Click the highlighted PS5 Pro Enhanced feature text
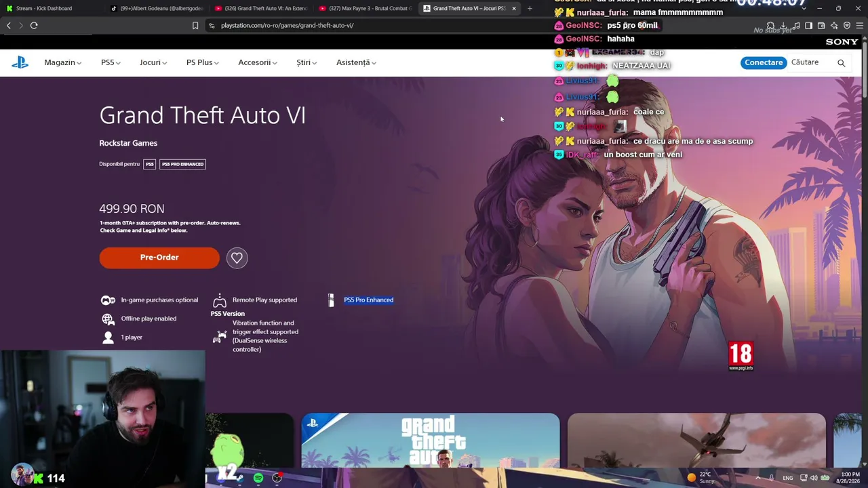This screenshot has height=488, width=868. point(368,300)
